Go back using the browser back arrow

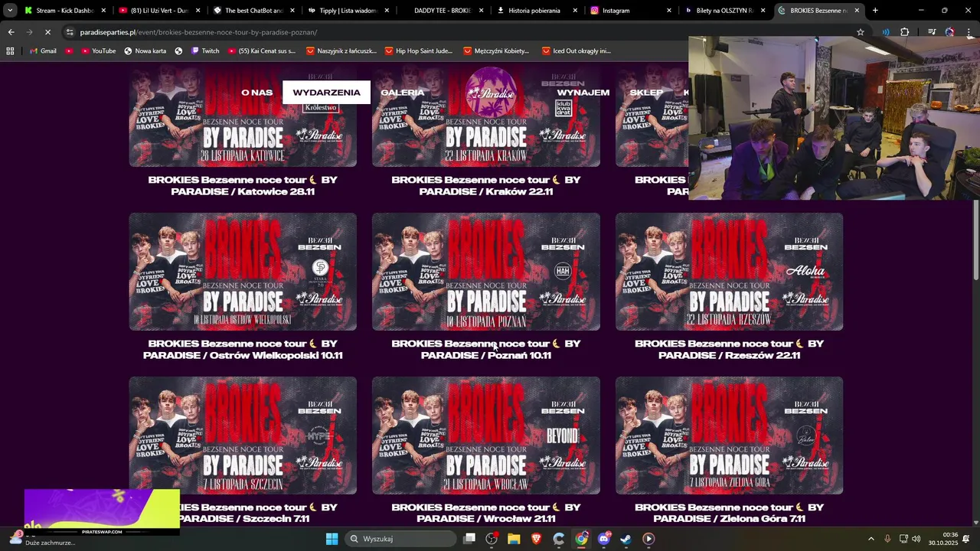(x=11, y=32)
